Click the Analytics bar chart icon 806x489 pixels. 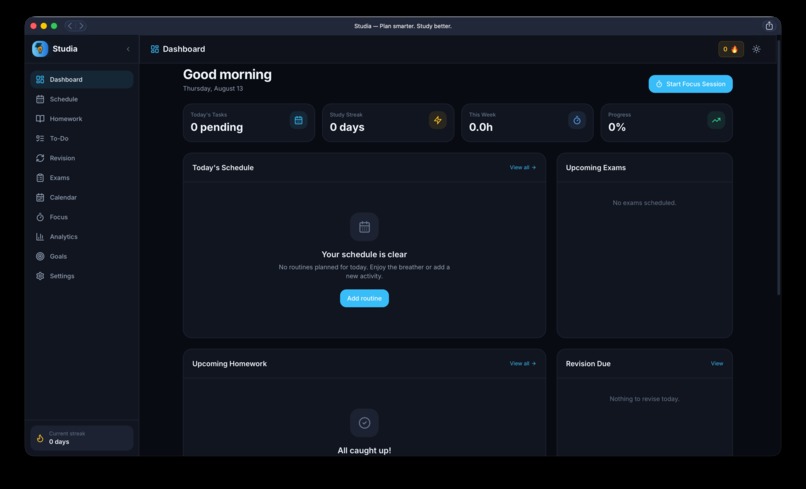pyautogui.click(x=40, y=237)
